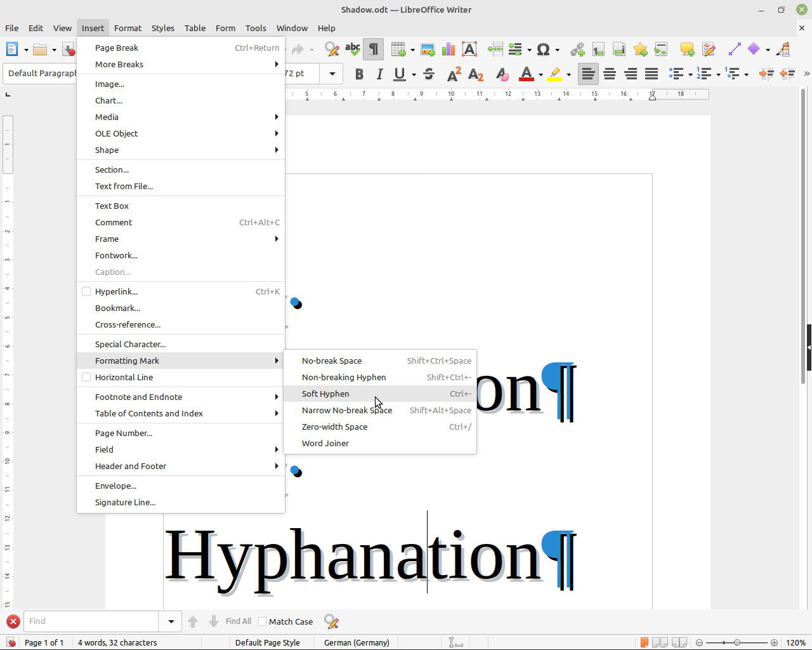812x650 pixels.
Task: Click the Default Paragraph style box
Action: pyautogui.click(x=40, y=74)
